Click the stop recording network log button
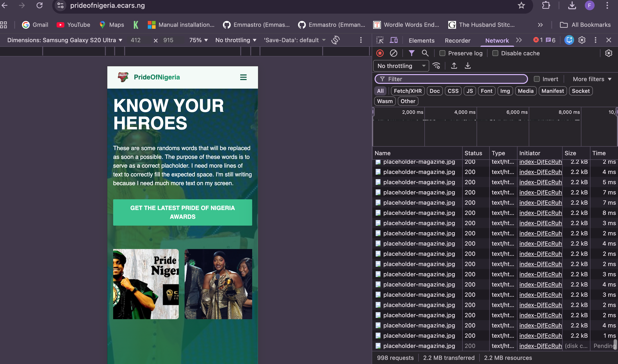Screen dimensions: 618x364 380,53
